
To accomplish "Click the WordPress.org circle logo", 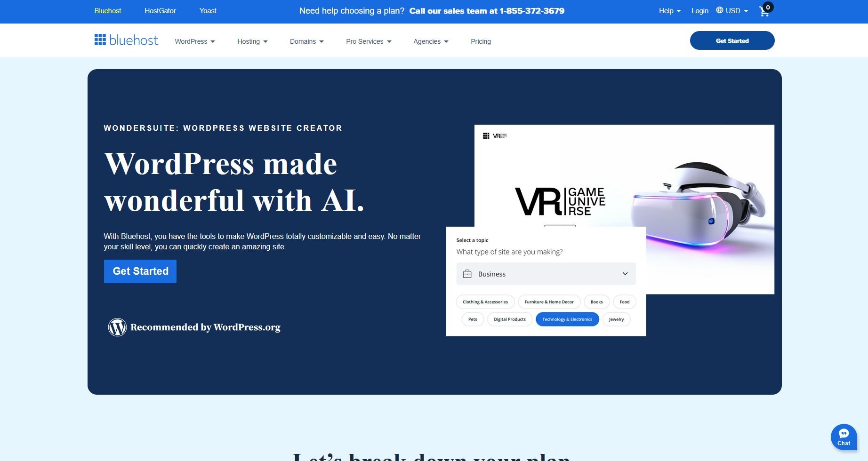I will [117, 327].
